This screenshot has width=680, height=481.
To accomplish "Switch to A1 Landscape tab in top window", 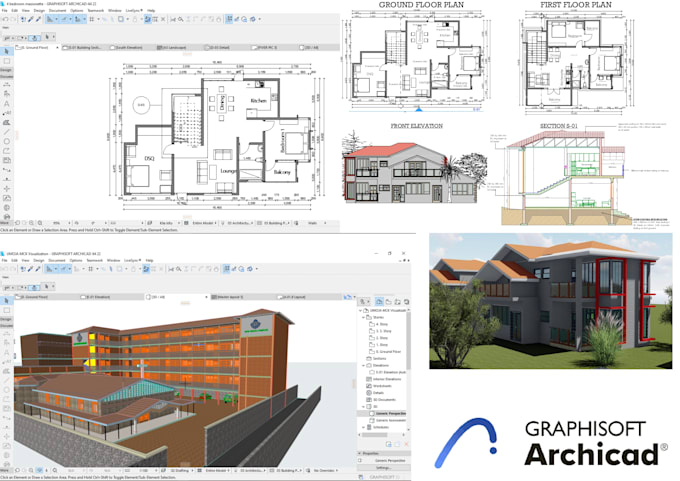I will pos(171,47).
